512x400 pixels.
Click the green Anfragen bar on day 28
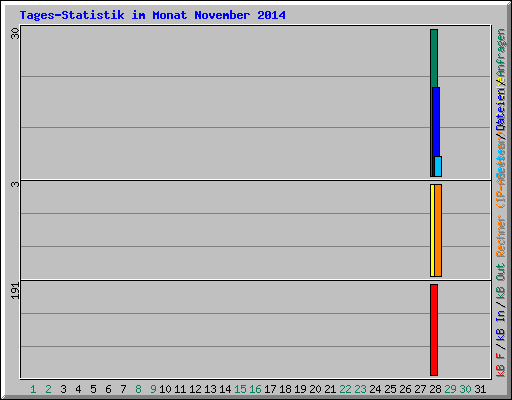click(434, 58)
